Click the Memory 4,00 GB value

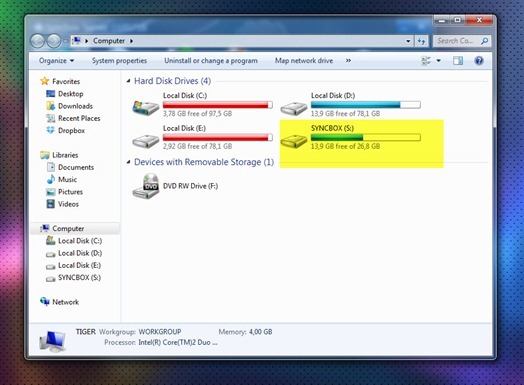click(x=260, y=332)
